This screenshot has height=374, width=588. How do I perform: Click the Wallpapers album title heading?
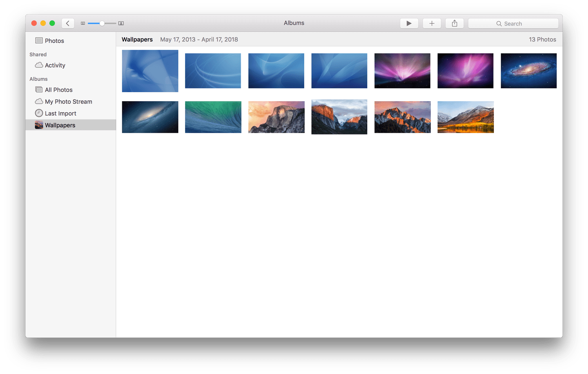pos(137,40)
